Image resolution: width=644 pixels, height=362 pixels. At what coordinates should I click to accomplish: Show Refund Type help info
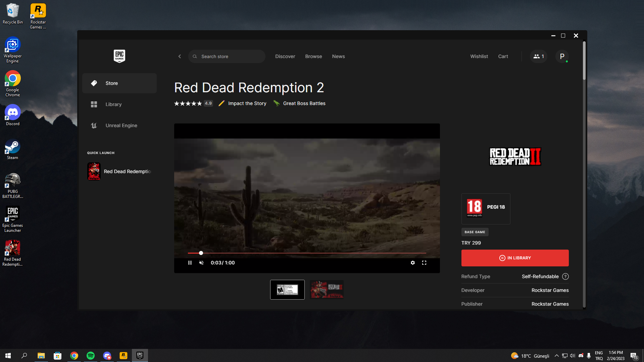click(x=565, y=276)
